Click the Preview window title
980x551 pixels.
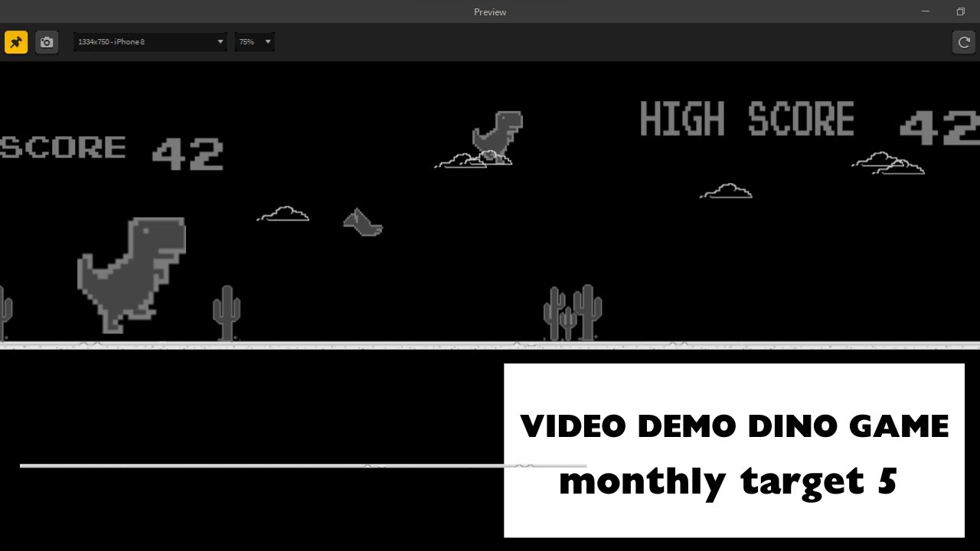[x=490, y=11]
